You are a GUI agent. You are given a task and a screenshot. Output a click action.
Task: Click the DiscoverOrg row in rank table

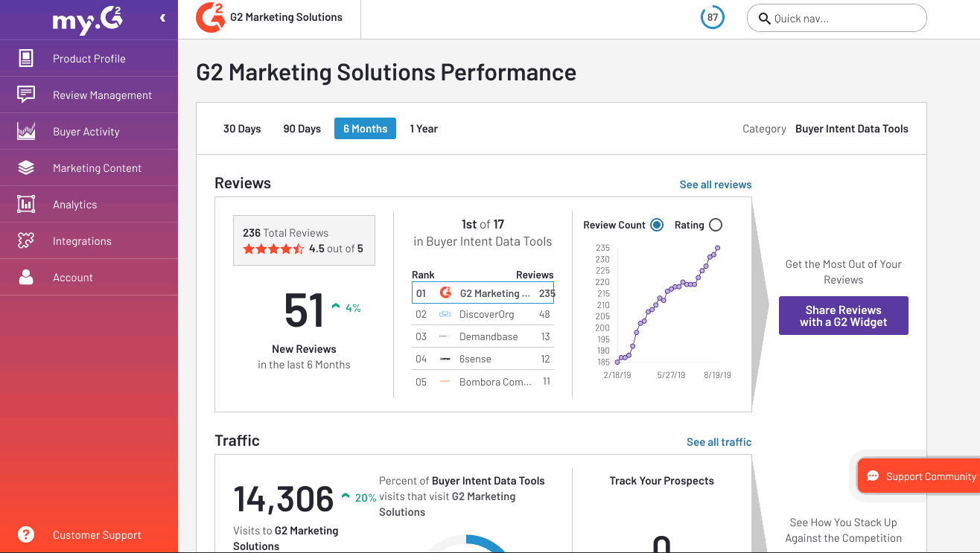tap(483, 314)
